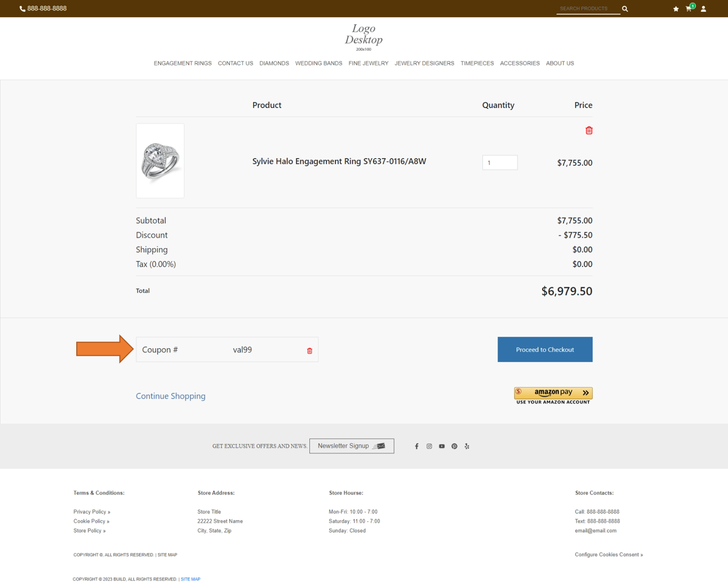Open the shopping cart icon

(689, 9)
